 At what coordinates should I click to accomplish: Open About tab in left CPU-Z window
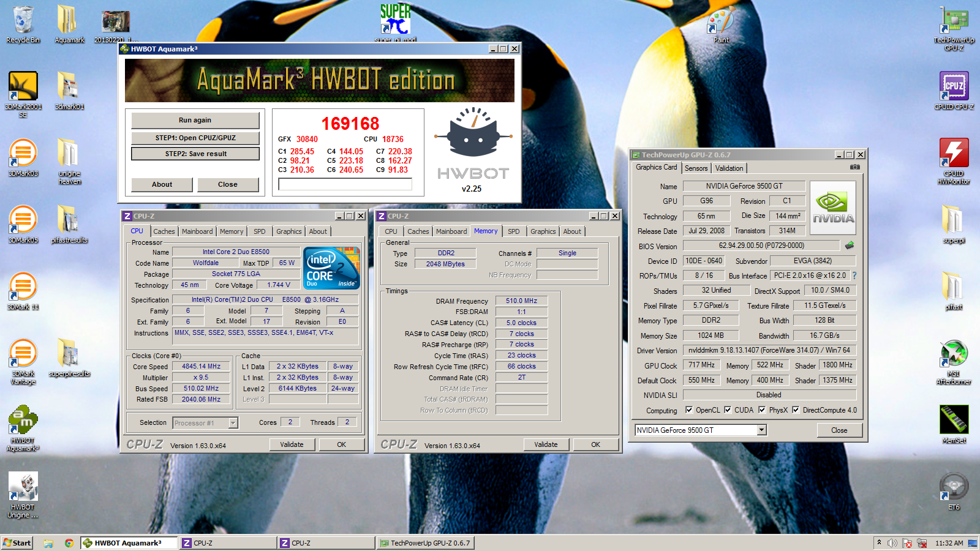pos(318,231)
